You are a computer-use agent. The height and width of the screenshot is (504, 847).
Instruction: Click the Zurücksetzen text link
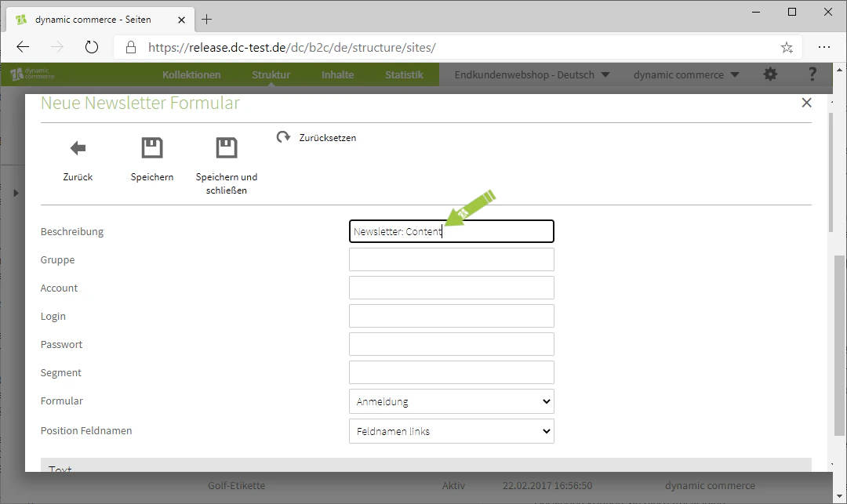(x=327, y=138)
